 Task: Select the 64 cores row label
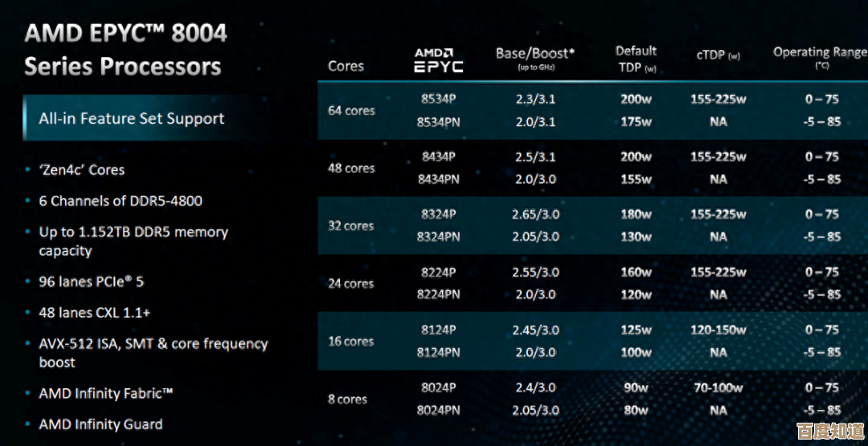pyautogui.click(x=351, y=110)
